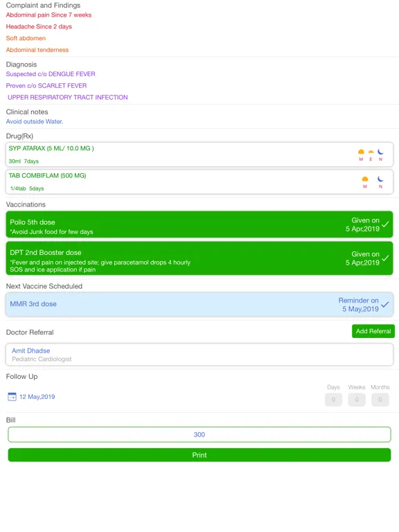Viewport: 399px width, 532px height.
Task: Click 'Pediatric Cardiologist' specialty text
Action: click(x=42, y=359)
